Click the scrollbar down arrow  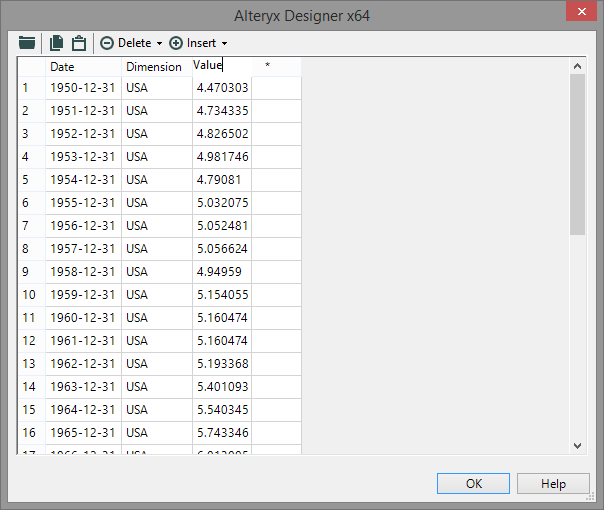pos(577,445)
